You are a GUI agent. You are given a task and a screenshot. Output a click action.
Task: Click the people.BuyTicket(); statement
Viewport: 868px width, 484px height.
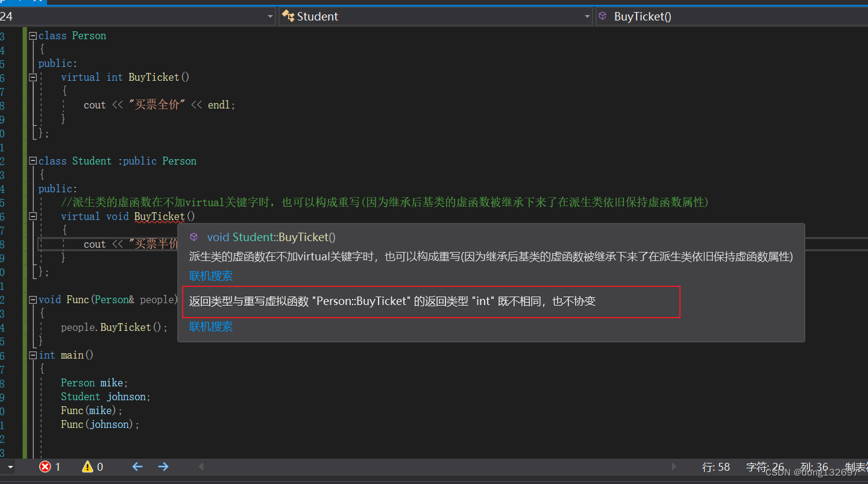coord(115,327)
